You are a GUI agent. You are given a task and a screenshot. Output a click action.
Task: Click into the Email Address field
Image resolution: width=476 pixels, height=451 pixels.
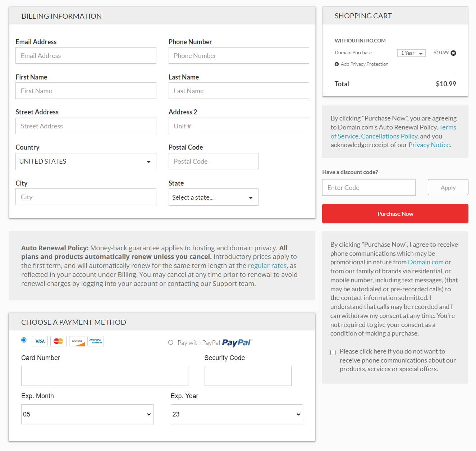[86, 56]
